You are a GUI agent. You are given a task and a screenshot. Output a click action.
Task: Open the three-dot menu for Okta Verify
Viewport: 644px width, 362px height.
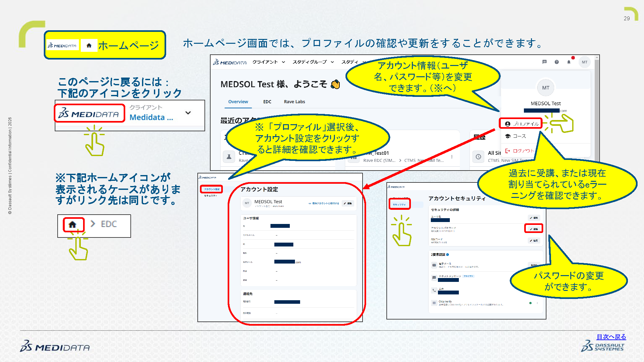tap(537, 303)
